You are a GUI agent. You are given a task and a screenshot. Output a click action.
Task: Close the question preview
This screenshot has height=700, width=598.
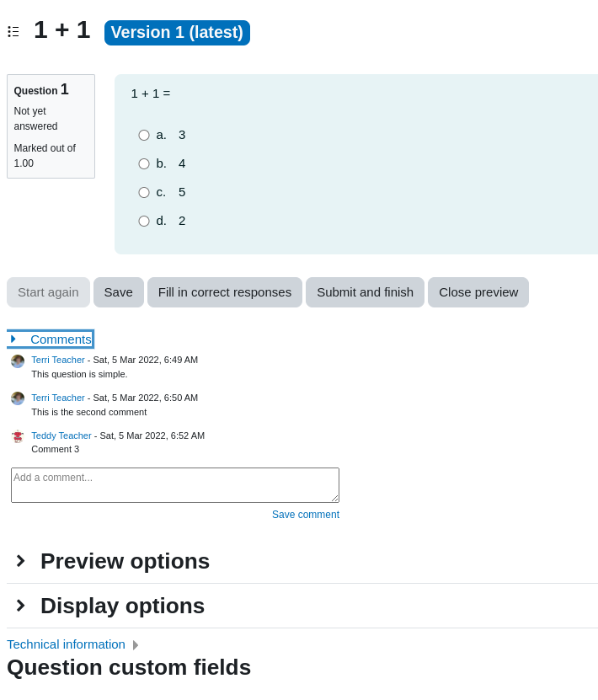pos(478,292)
